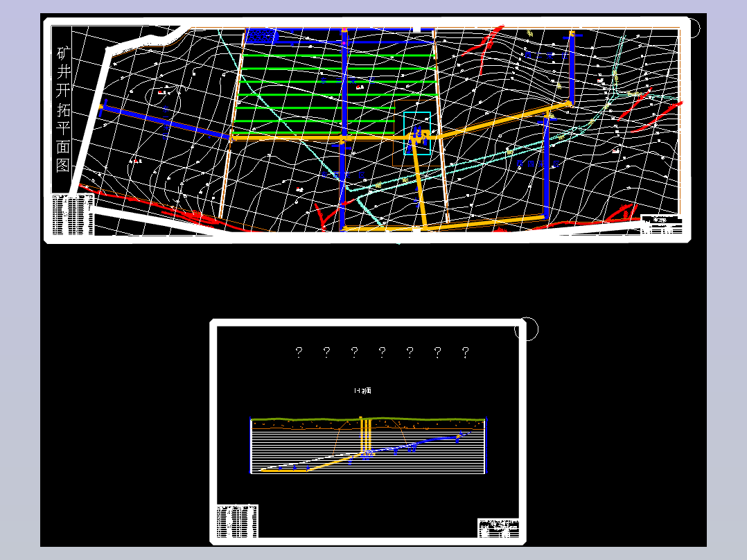Click the 东三采区 label among the green lines
Screen dimensions: 747x560
coord(348,80)
